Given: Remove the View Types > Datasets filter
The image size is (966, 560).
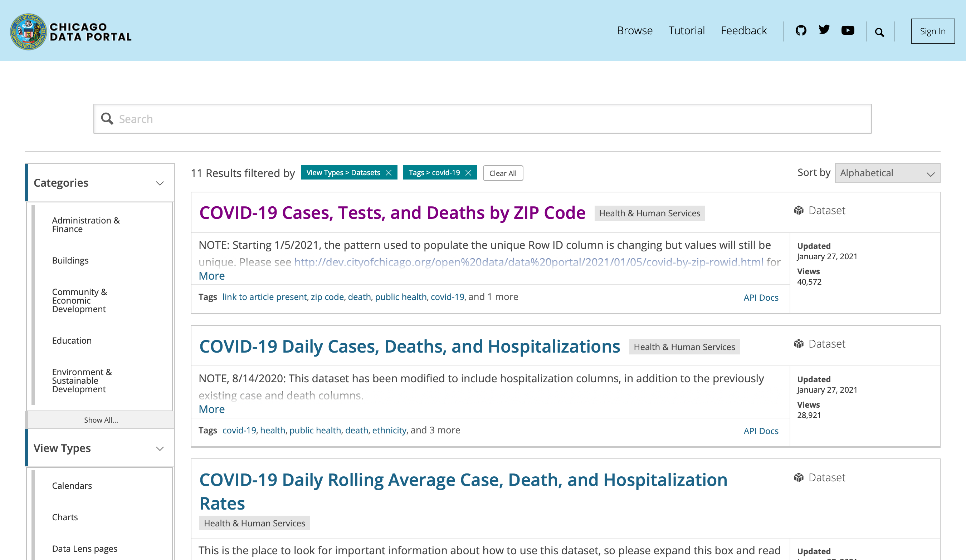Looking at the screenshot, I should click(389, 173).
